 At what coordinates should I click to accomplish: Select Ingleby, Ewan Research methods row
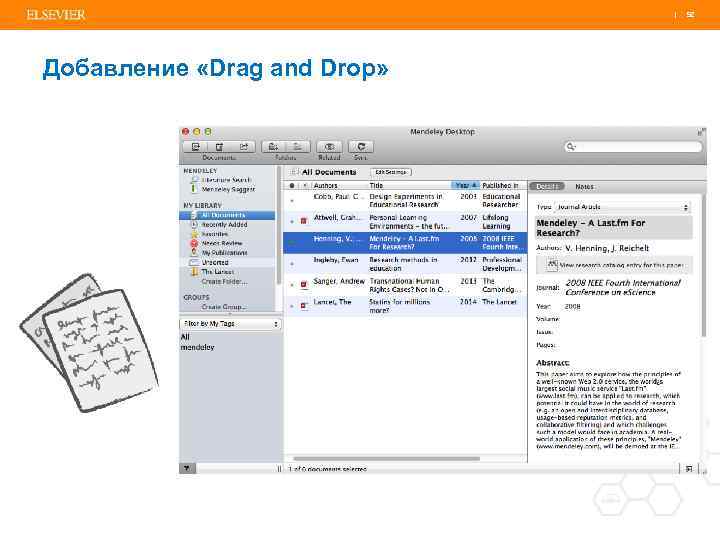coord(405,264)
